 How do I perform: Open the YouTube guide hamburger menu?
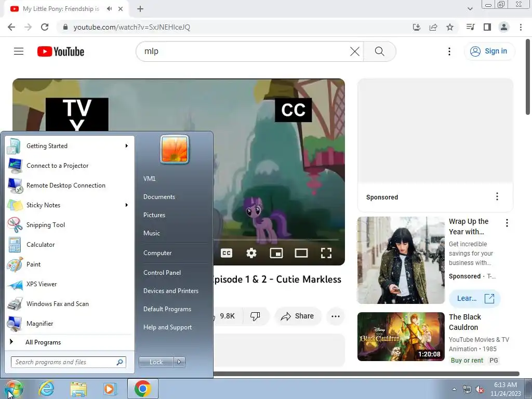(x=19, y=51)
